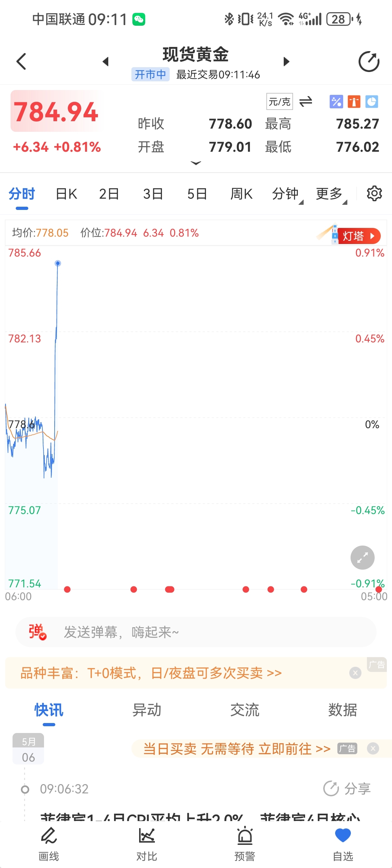Tap the 发送弹幕 input field

(x=196, y=632)
